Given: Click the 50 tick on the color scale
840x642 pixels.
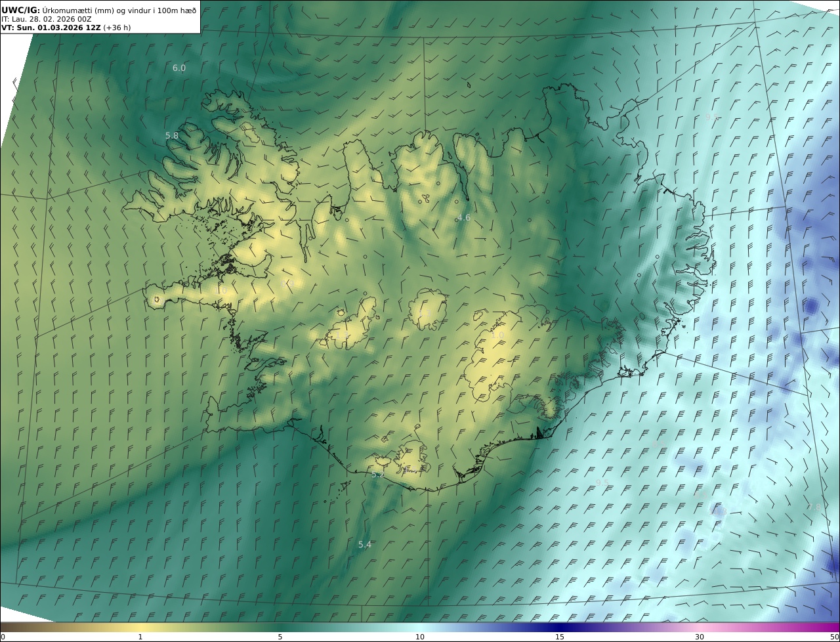Looking at the screenshot, I should (x=835, y=637).
